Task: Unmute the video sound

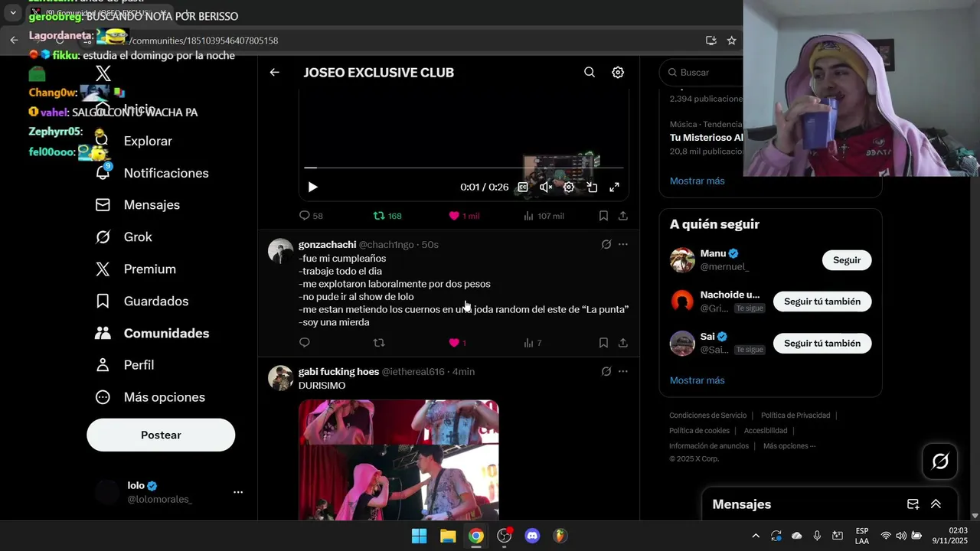Action: pyautogui.click(x=546, y=187)
